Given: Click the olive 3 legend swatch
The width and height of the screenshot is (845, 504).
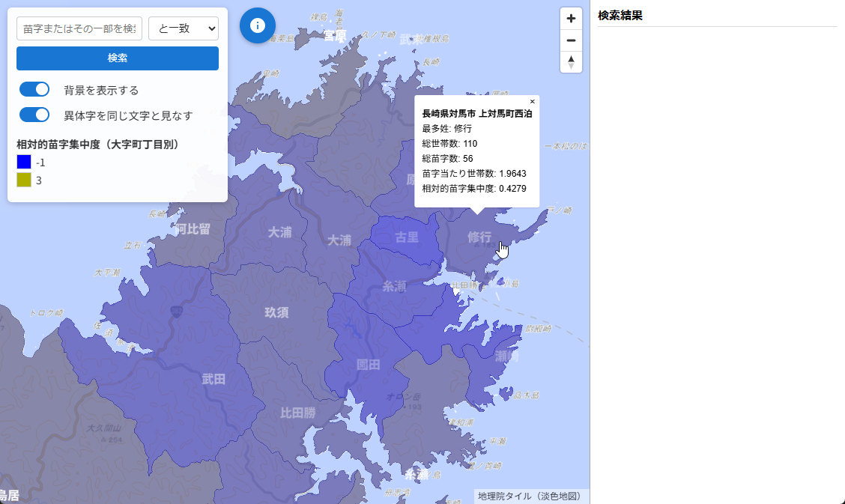Looking at the screenshot, I should [x=24, y=180].
